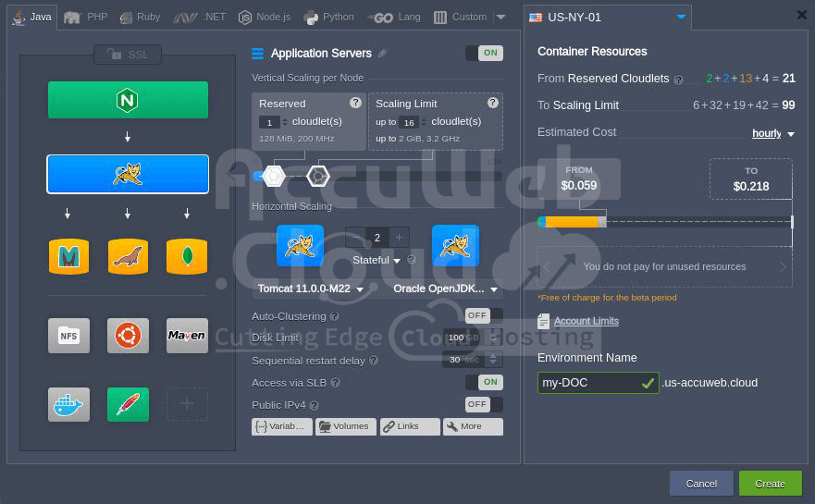The width and height of the screenshot is (815, 504).
Task: Select the NGINX load balancer node
Action: pos(128,100)
